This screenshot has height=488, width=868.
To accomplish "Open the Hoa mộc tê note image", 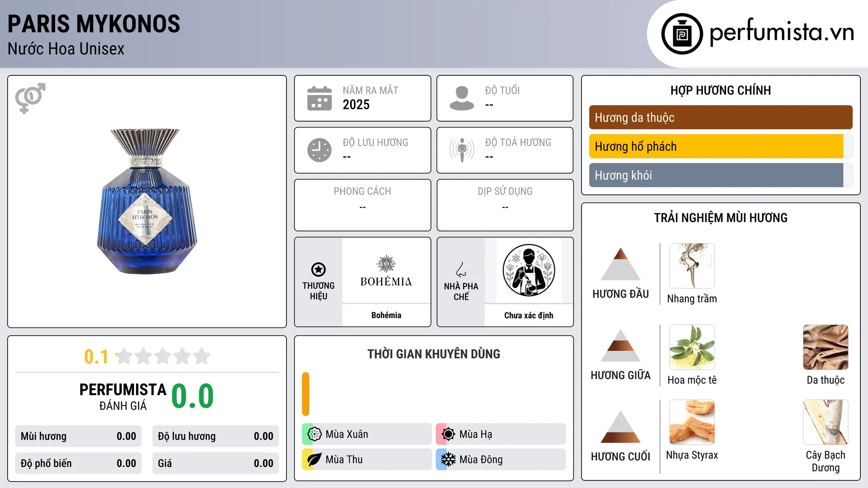I will [x=692, y=347].
